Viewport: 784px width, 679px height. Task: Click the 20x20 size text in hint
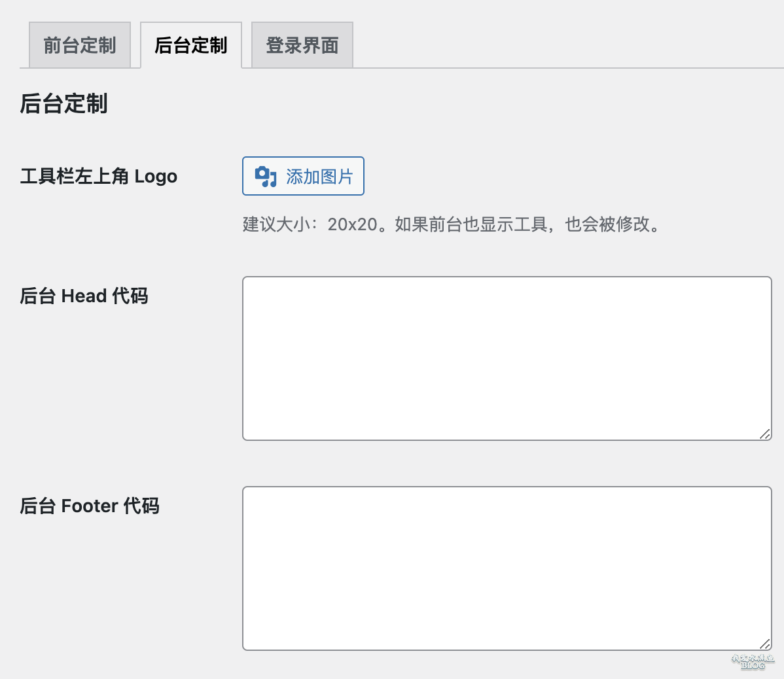click(x=353, y=224)
